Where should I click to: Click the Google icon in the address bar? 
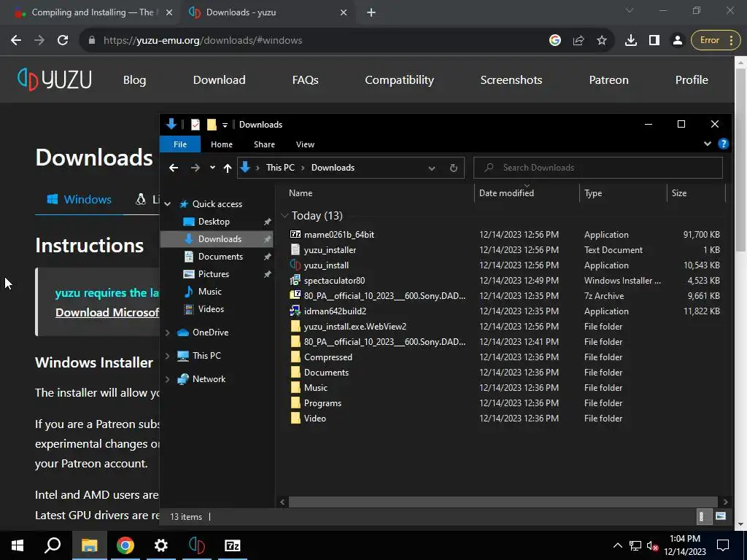tap(554, 41)
